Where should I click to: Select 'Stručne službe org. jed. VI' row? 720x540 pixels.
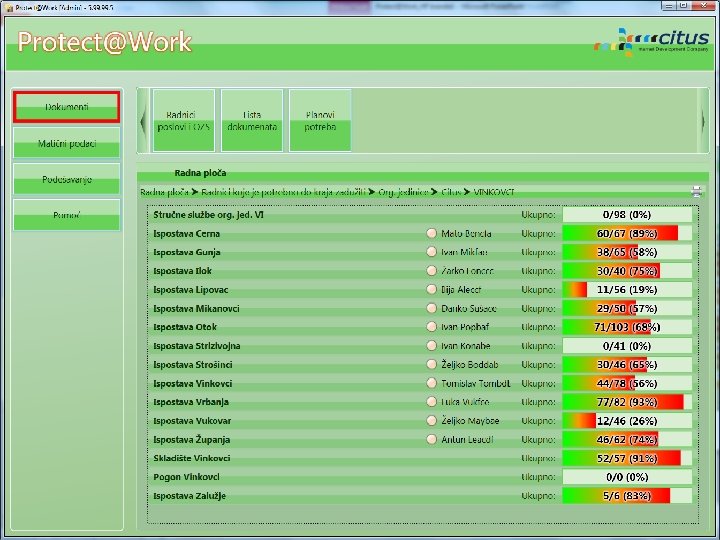tap(421, 214)
